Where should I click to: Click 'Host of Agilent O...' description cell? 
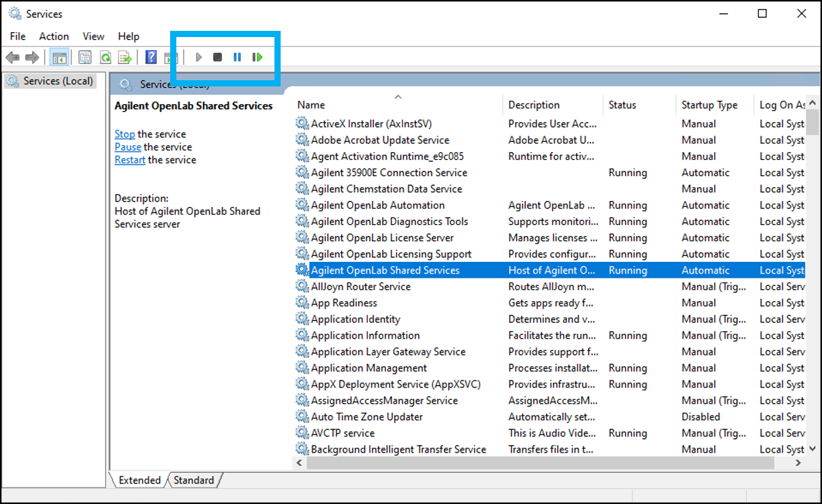pyautogui.click(x=552, y=270)
